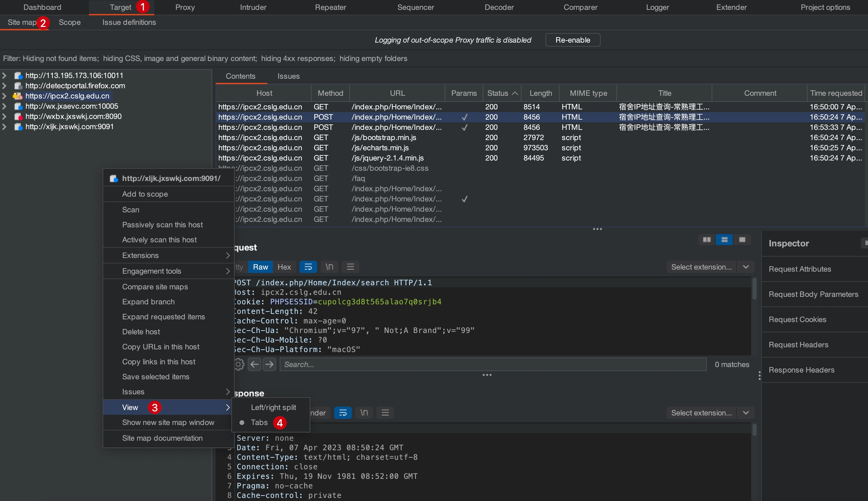Screen dimensions: 868x501
Task: Go to the next search match arrow
Action: click(x=269, y=364)
